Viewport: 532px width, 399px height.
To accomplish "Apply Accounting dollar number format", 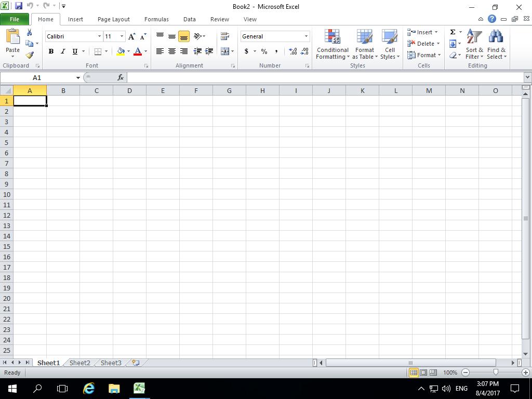I will point(246,51).
